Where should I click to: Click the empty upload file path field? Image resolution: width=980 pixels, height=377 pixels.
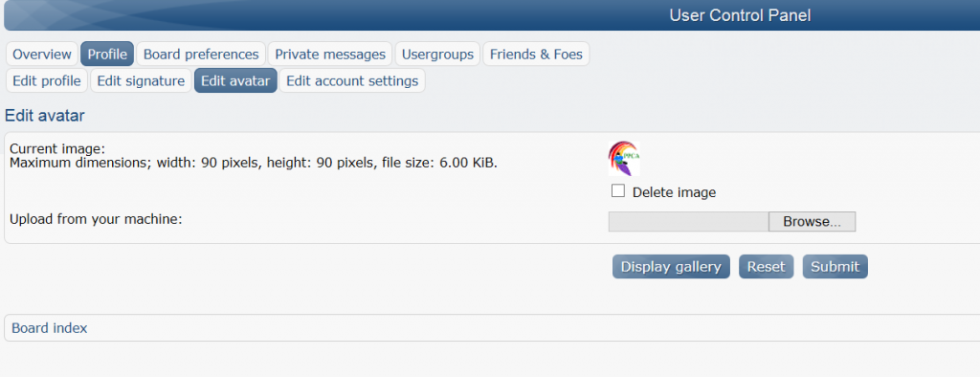click(689, 222)
